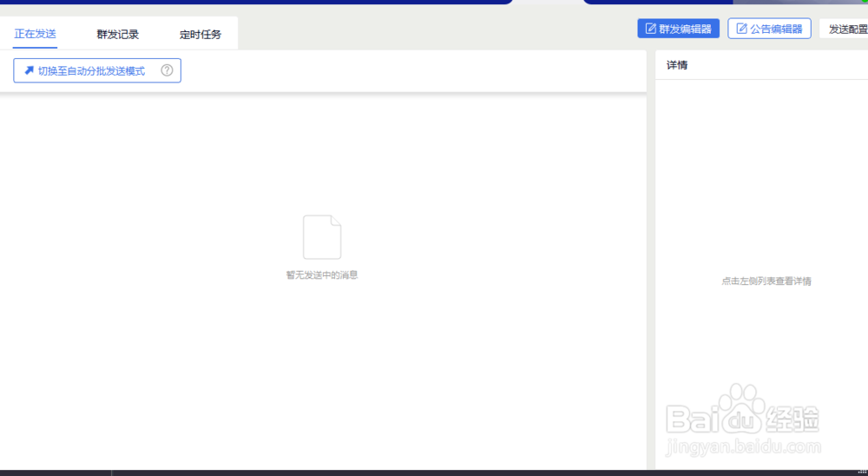Open the 定时任务 tab
868x476 pixels.
click(200, 35)
